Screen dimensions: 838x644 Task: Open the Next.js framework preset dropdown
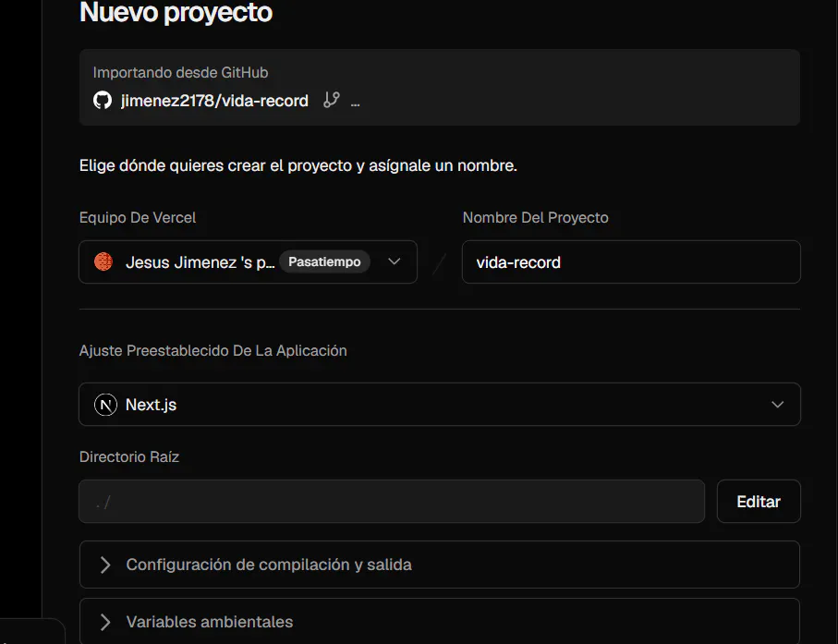439,404
